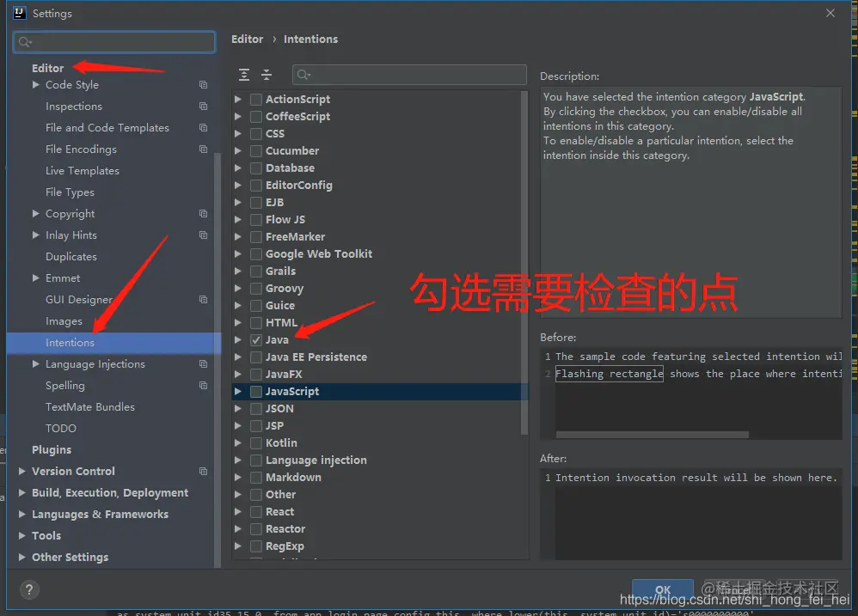Expand the Database intentions category
The width and height of the screenshot is (858, 616).
pos(238,168)
